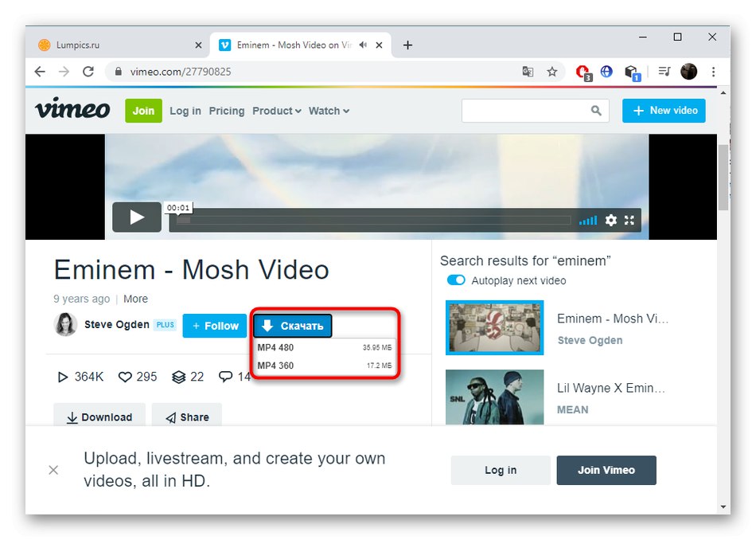Close the Eminem Mosh Video tab

click(380, 45)
